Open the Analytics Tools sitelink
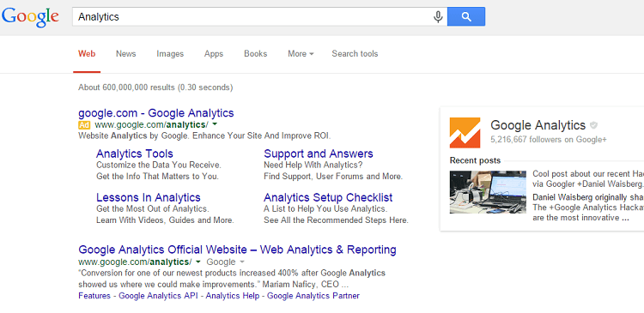644x313 pixels. tap(135, 153)
